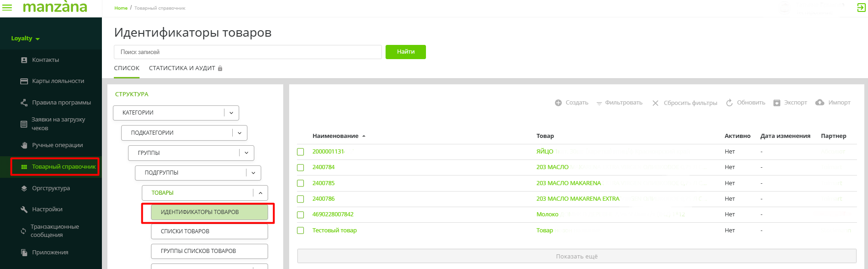Image resolution: width=868 pixels, height=269 pixels.
Task: Select checkbox next to 4690228007842
Action: (x=301, y=215)
